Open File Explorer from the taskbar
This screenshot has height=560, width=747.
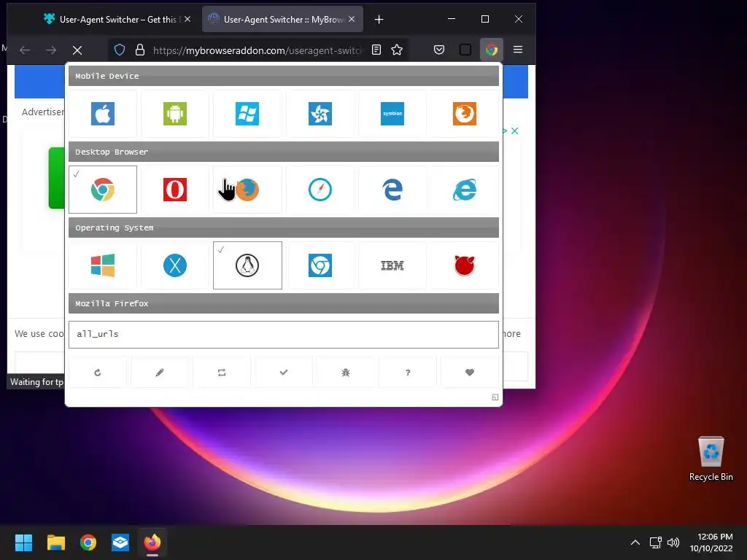[55, 542]
